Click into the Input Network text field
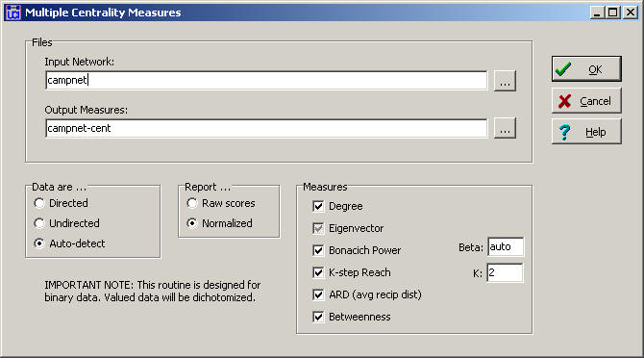 coord(266,80)
